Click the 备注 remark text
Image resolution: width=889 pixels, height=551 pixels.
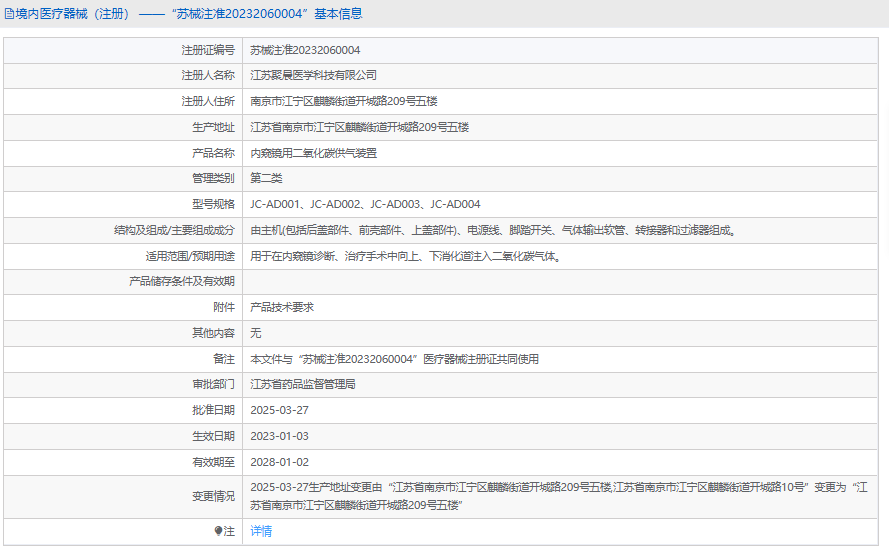coord(394,358)
